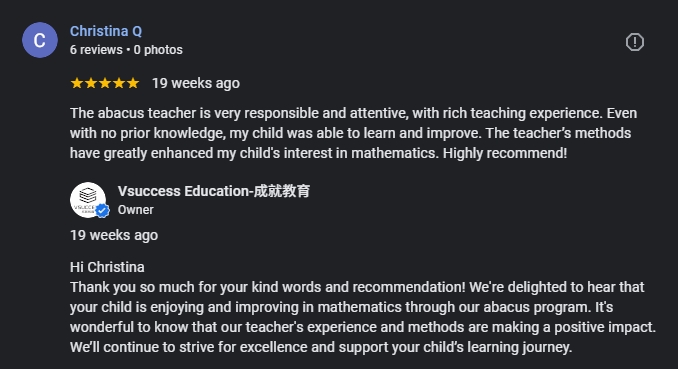Click the review line starting "The abacus teacher"

point(354,113)
